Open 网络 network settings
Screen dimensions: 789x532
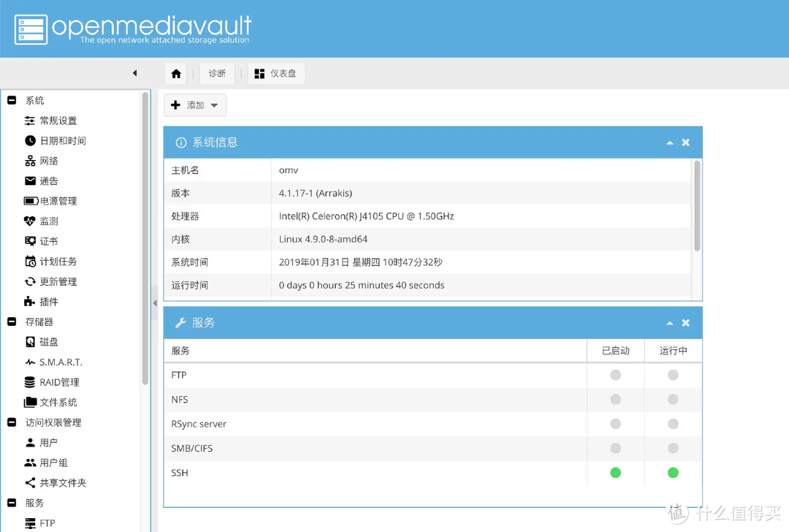[48, 161]
